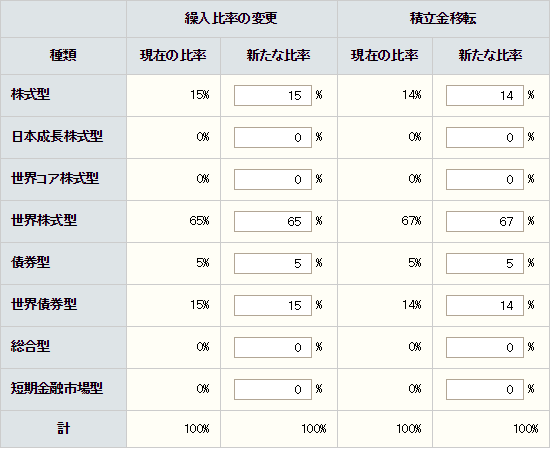Click 世界株式型 field showing 65
The image size is (551, 449).
click(273, 221)
